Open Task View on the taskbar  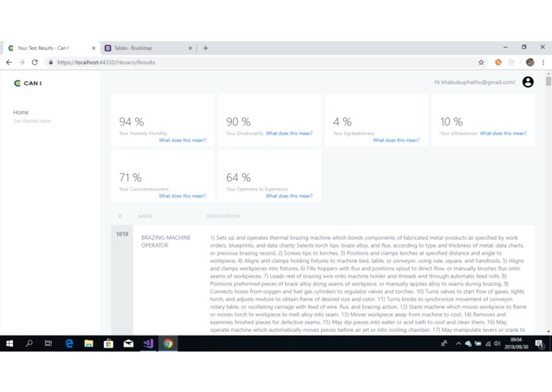[48, 344]
